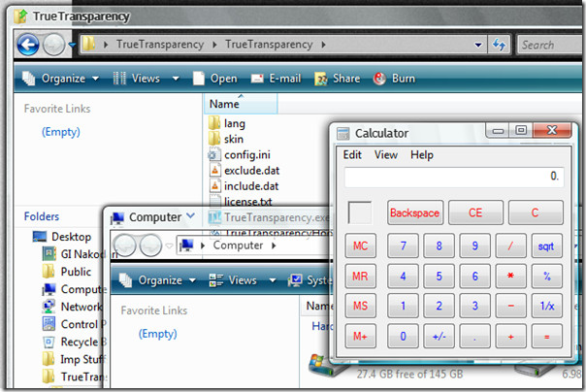Click the 5 key on Calculator
This screenshot has width=586, height=392.
(439, 277)
